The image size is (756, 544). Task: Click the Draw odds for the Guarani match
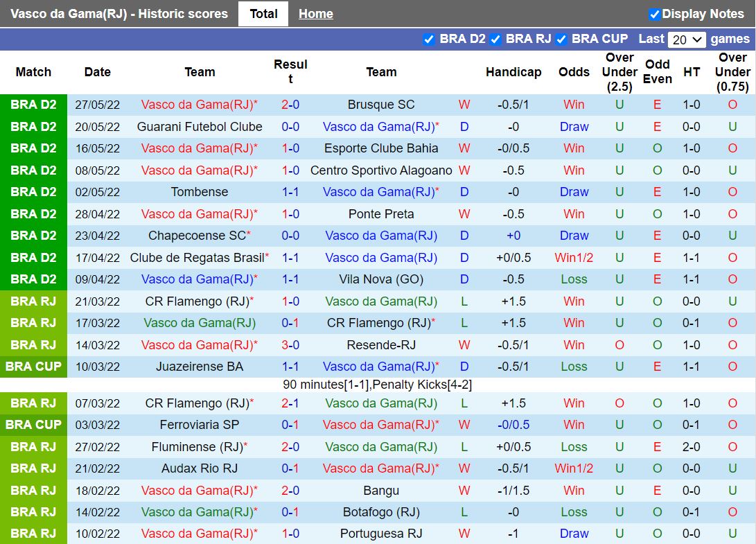574,126
